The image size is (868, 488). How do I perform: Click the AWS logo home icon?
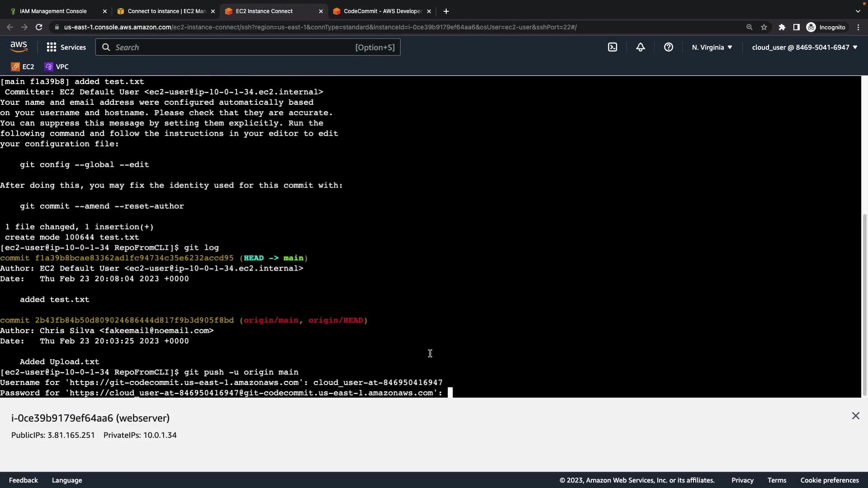click(x=19, y=47)
